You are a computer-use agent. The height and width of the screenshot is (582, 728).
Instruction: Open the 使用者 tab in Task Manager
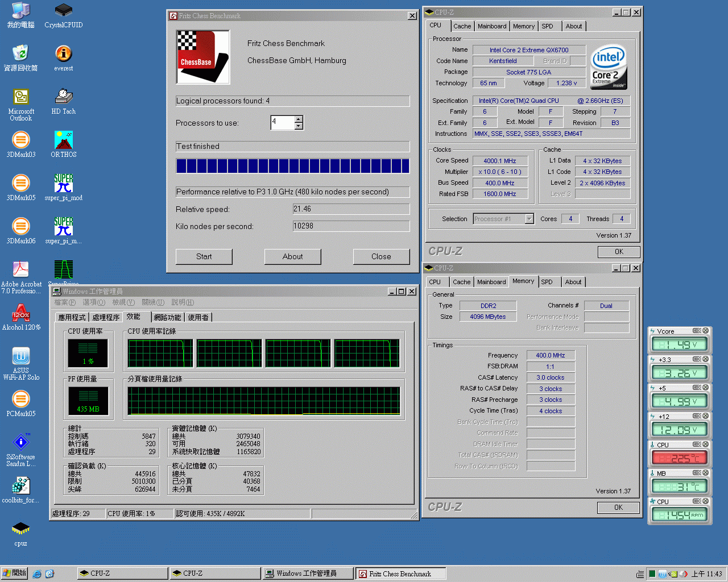coord(198,317)
